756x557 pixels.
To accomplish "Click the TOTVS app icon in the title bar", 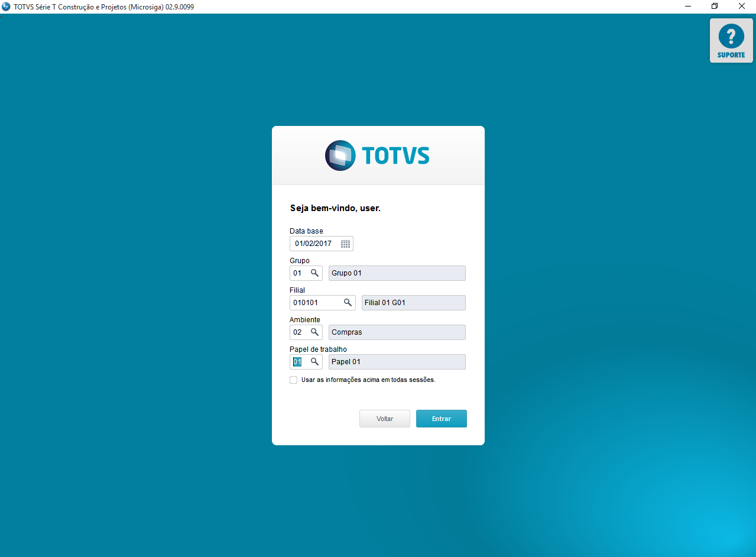I will 6,7.
